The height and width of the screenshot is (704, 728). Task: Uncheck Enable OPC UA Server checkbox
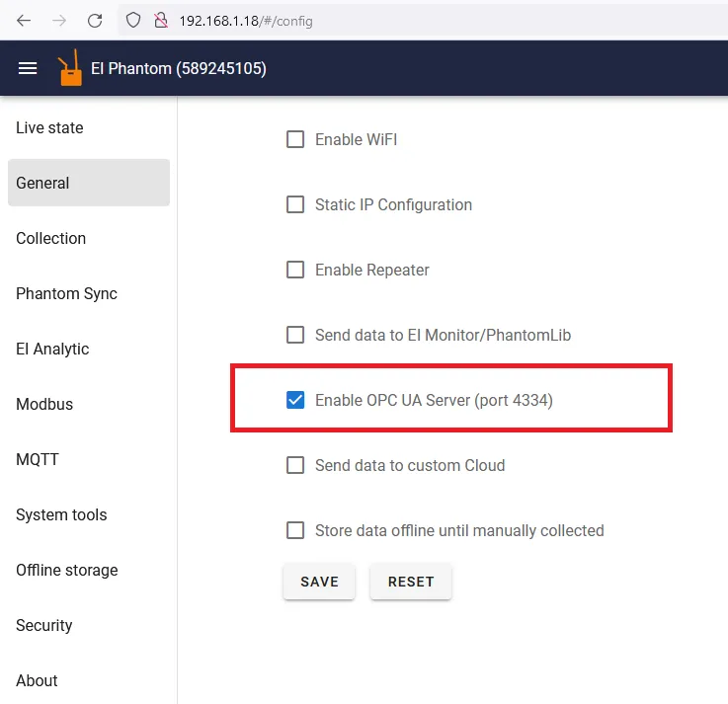click(x=295, y=400)
